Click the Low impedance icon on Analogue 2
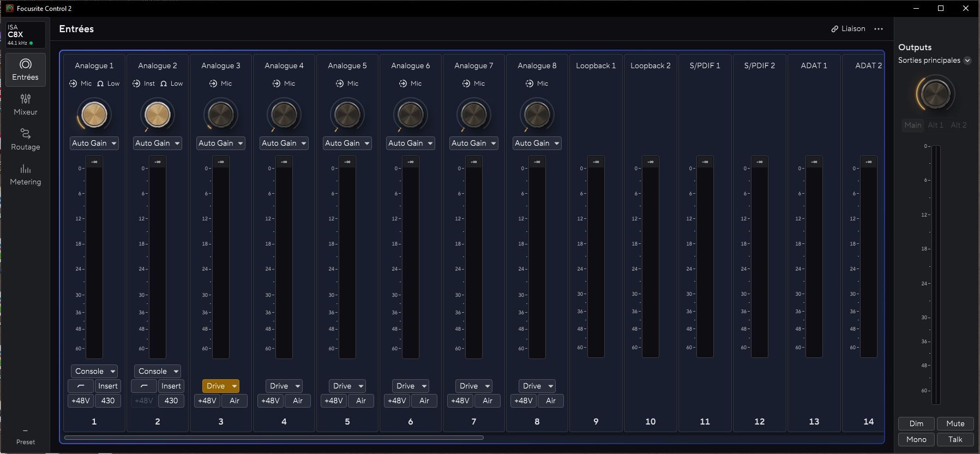980x454 pixels. click(x=164, y=83)
